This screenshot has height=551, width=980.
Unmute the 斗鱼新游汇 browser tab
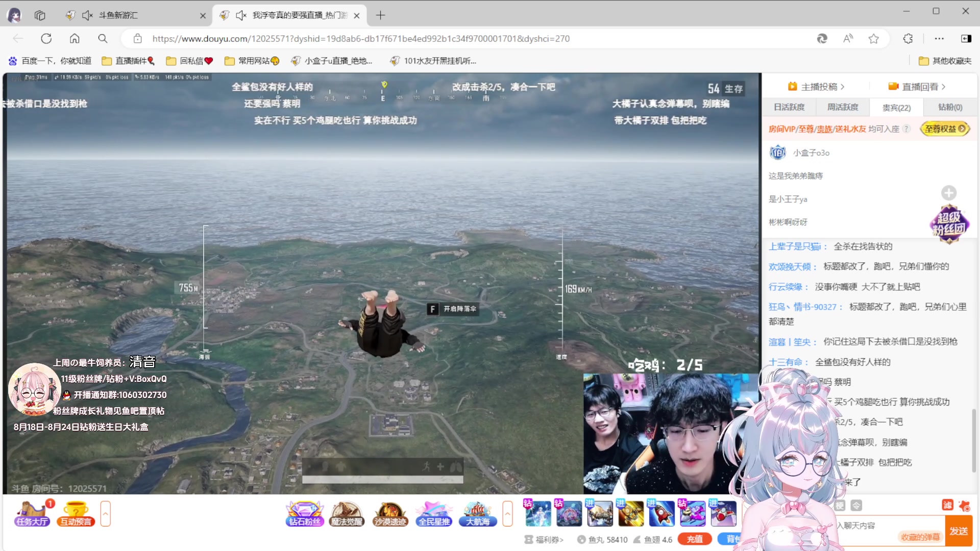point(87,15)
